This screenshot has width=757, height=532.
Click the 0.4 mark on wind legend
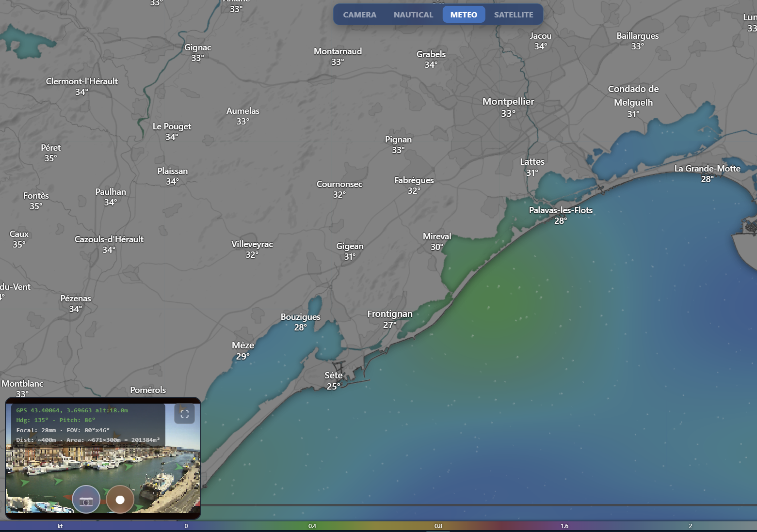pyautogui.click(x=312, y=526)
